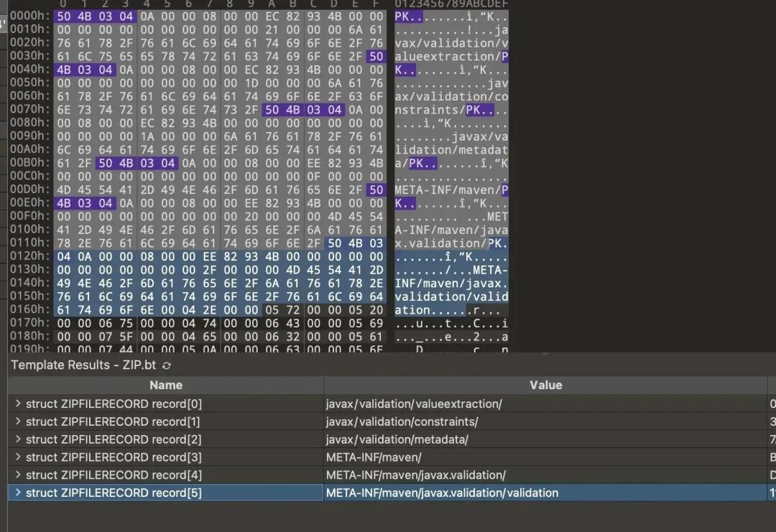Click the 0040h row address label
The width and height of the screenshot is (776, 532).
[x=29, y=69]
